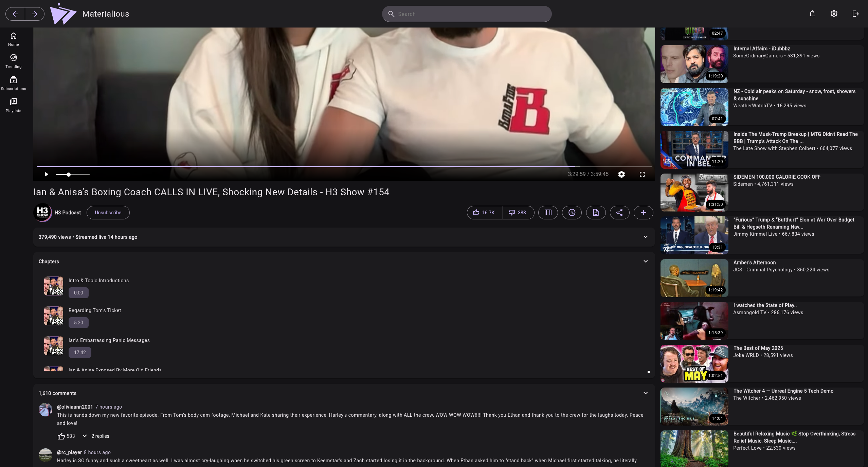Dislike the video showing 383

(518, 213)
